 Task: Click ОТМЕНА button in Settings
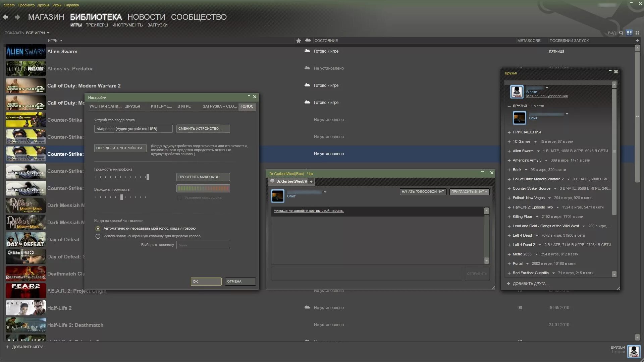point(240,282)
